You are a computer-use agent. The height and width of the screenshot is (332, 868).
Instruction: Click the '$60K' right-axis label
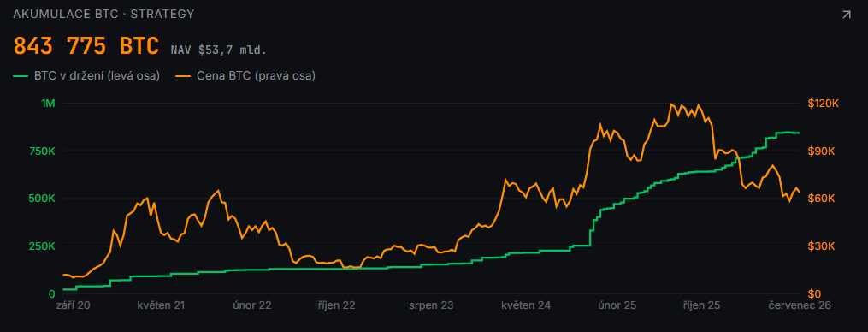(820, 199)
